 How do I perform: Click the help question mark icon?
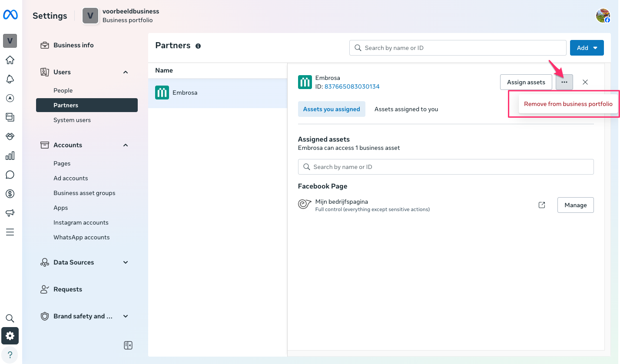pos(10,354)
